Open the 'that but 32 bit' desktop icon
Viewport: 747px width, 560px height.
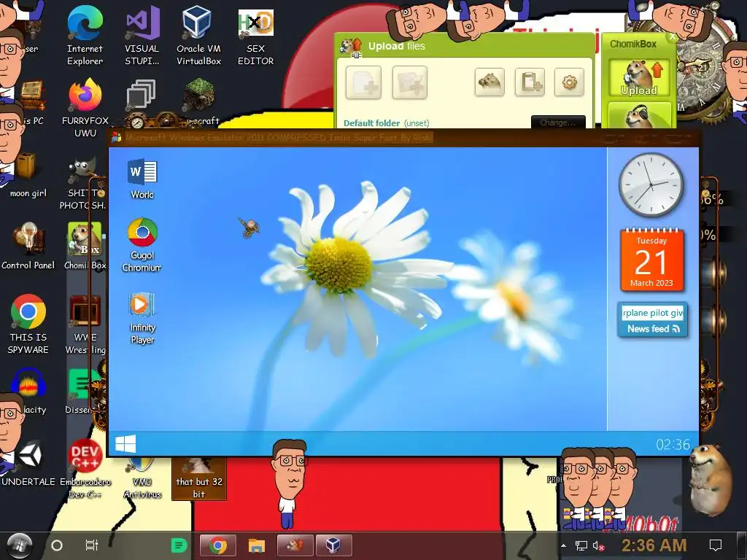(198, 478)
